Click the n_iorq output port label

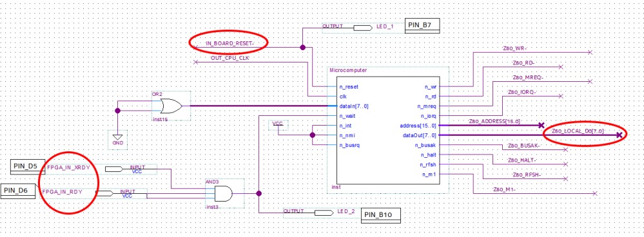tap(428, 116)
